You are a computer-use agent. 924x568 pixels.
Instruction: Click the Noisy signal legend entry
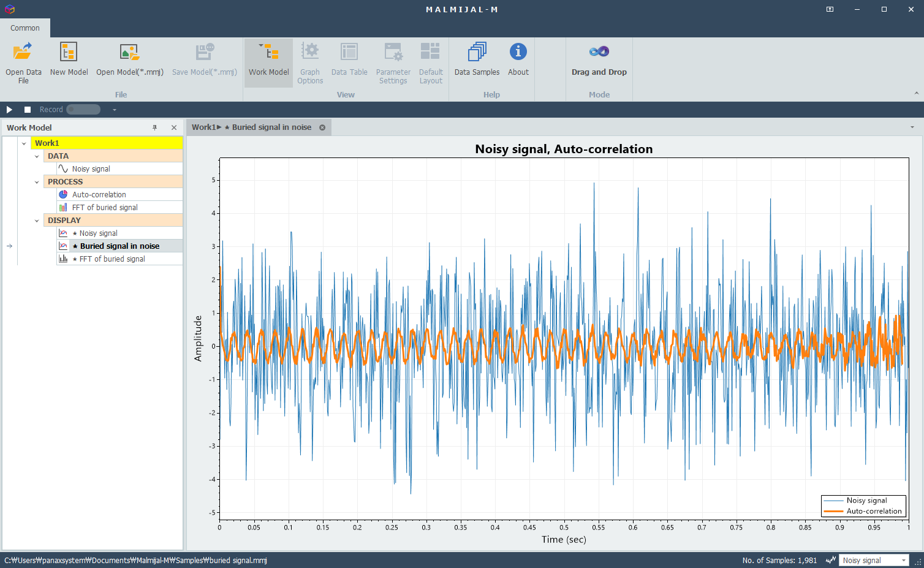tap(863, 500)
